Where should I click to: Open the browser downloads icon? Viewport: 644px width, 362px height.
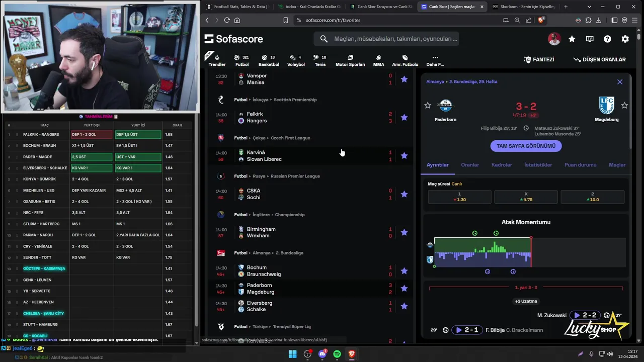598,20
